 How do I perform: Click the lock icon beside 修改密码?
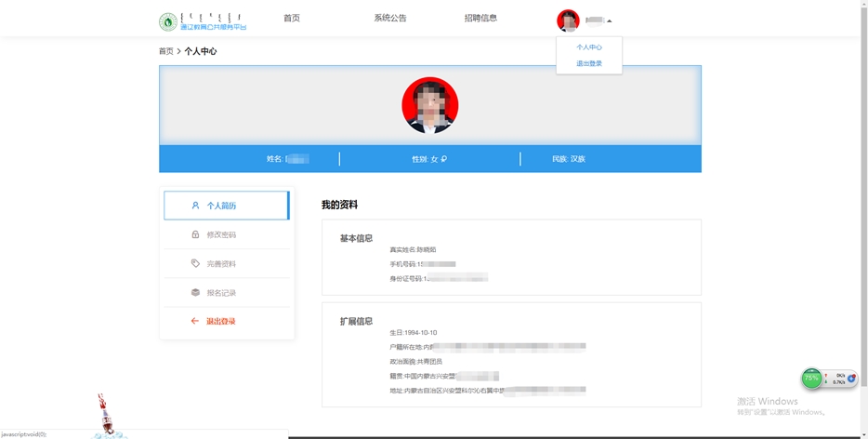195,234
